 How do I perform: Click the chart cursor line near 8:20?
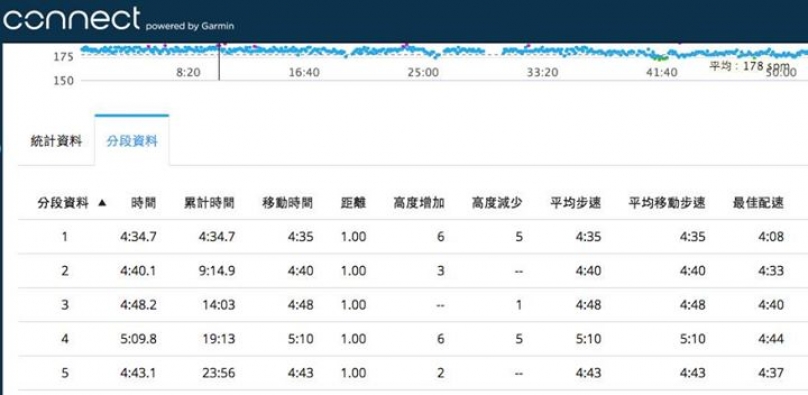click(x=218, y=62)
